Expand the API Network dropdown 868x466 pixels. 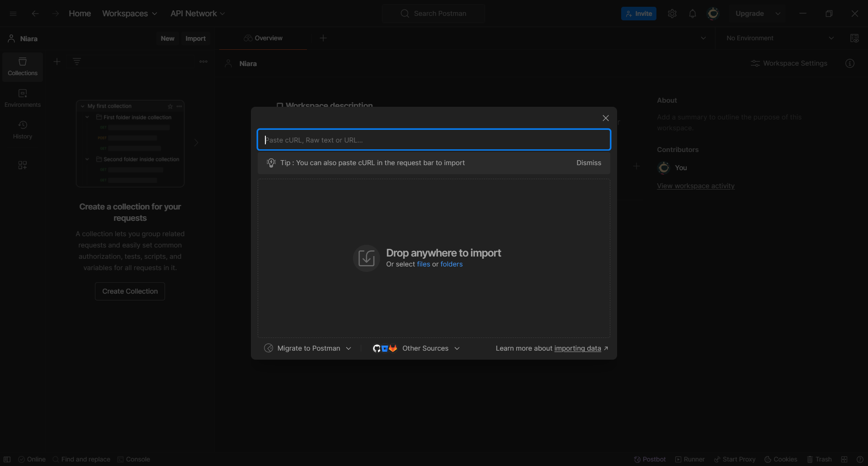[198, 14]
